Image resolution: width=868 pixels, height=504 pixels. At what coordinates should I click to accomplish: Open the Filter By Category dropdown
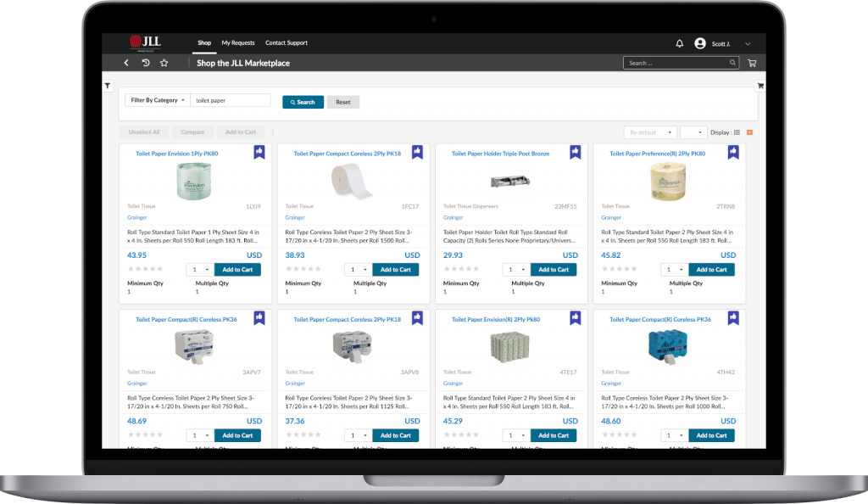tap(158, 100)
